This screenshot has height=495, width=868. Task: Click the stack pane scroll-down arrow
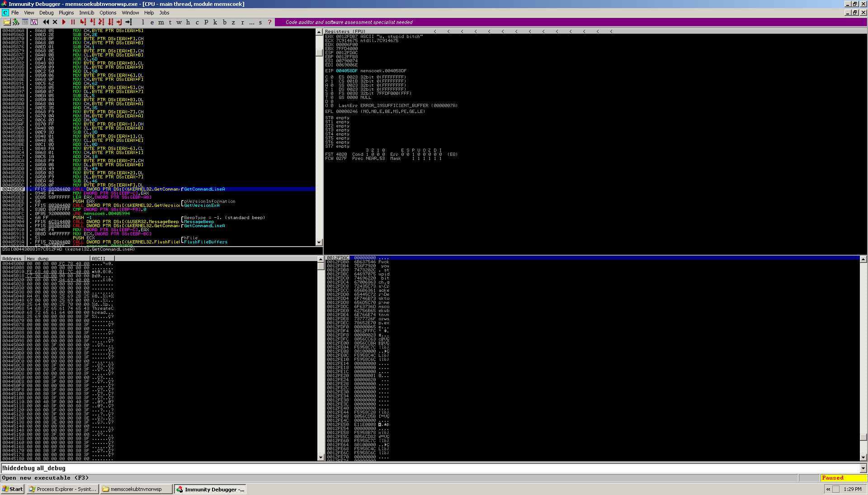pos(863,457)
